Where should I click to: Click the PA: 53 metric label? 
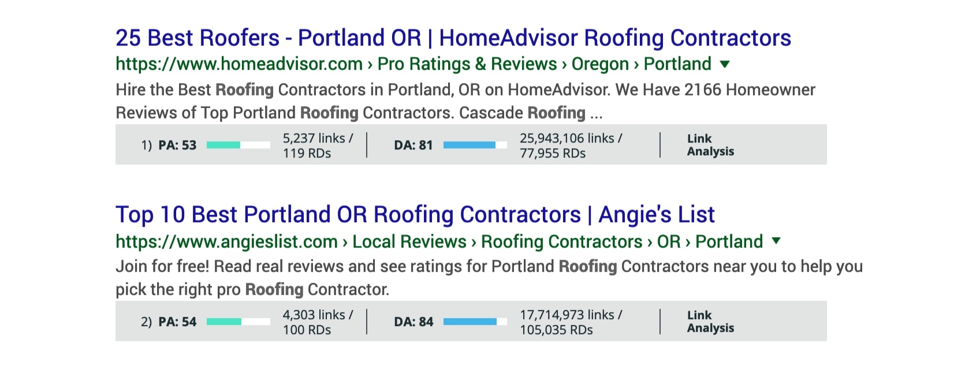click(x=177, y=145)
